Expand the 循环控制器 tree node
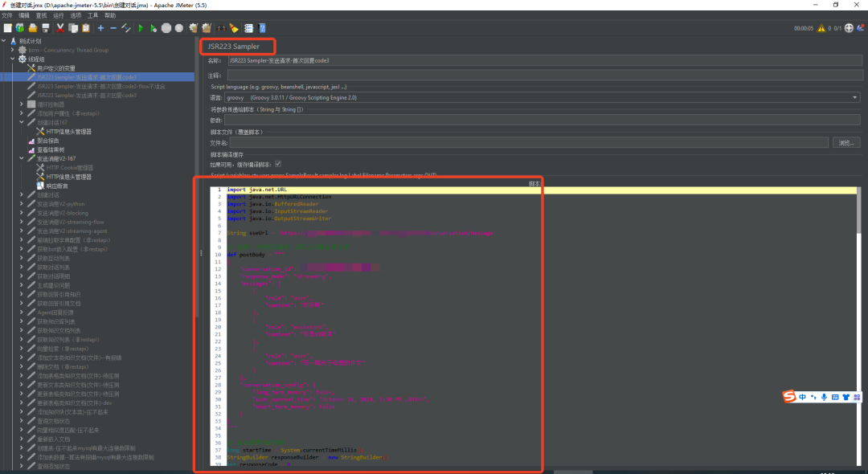Image resolution: width=868 pixels, height=474 pixels. coord(22,104)
